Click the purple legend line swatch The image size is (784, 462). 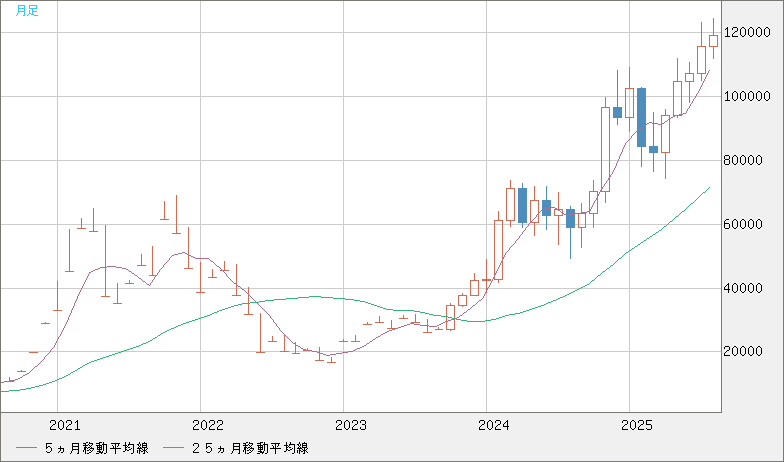click(x=26, y=448)
